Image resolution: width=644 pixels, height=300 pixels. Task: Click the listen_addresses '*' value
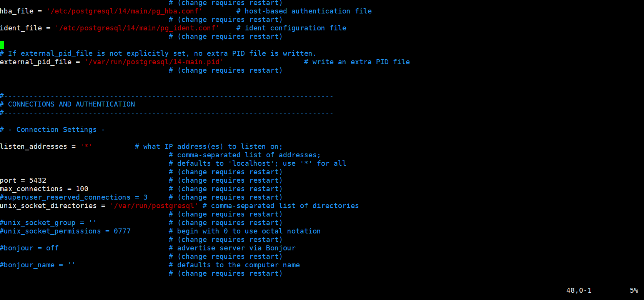87,147
